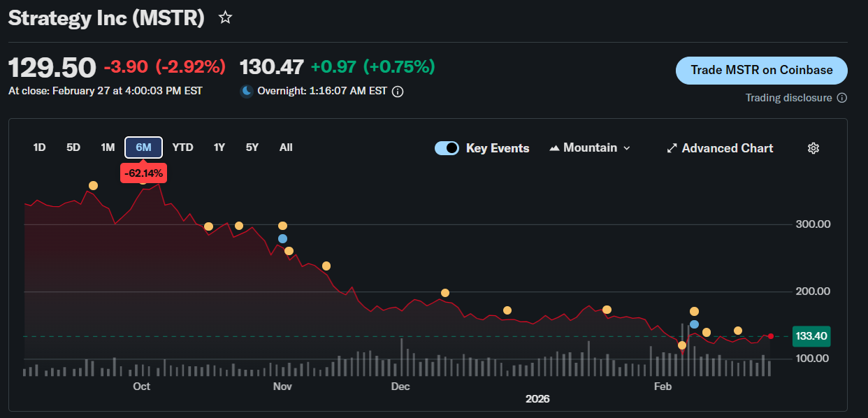
Task: Click the 130.47 overnight price
Action: coord(272,67)
